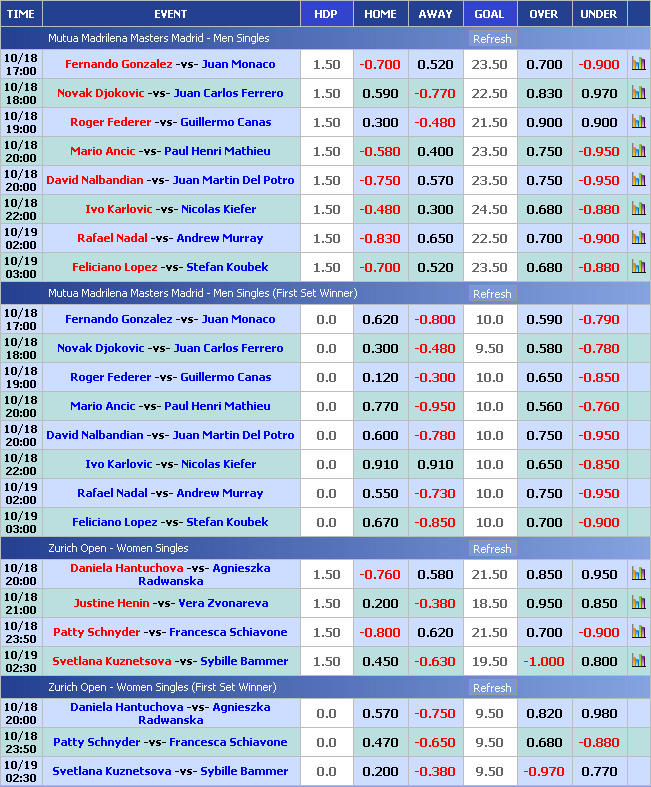Open chart icon for Hantuchova vs Radwanska

tap(638, 574)
